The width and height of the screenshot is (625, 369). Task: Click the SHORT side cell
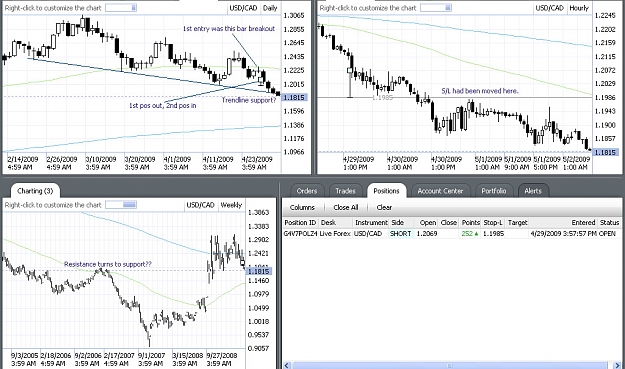click(x=400, y=234)
